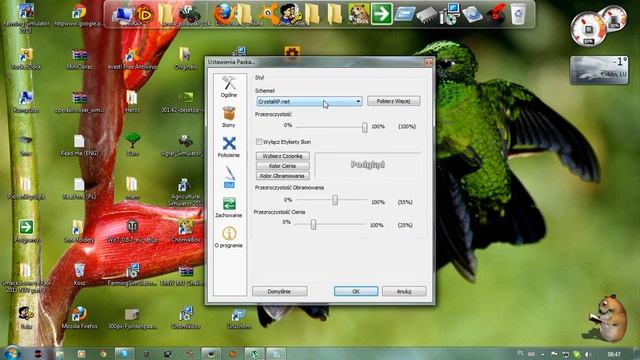Select the Komputer desktop icon
The width and height of the screenshot is (640, 360).
coord(26,102)
